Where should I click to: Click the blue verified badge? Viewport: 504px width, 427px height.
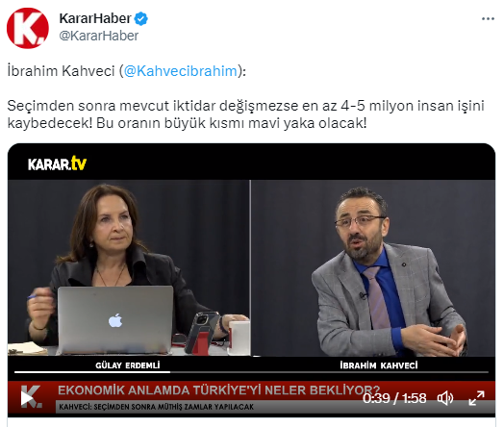coord(140,18)
